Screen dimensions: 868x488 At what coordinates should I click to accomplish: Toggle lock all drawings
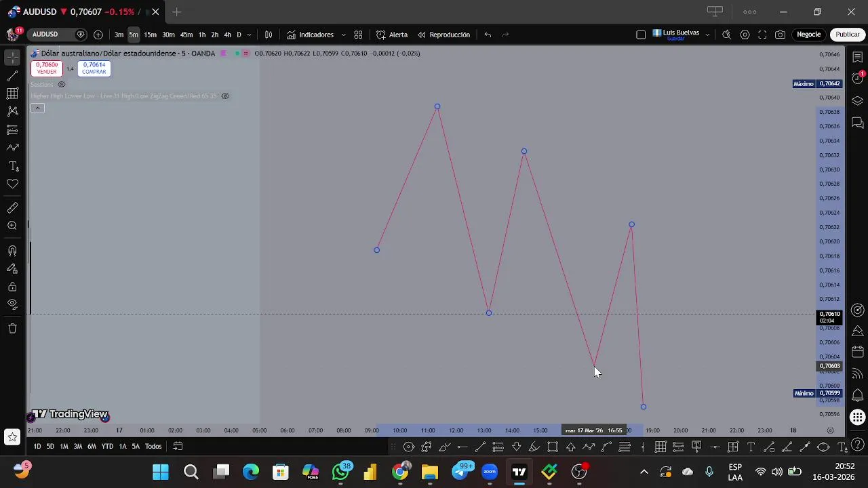12,287
